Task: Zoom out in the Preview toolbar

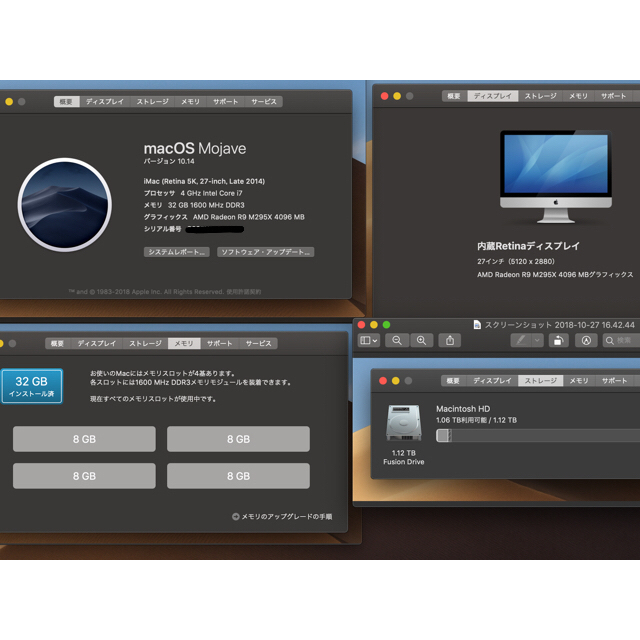Action: click(397, 340)
